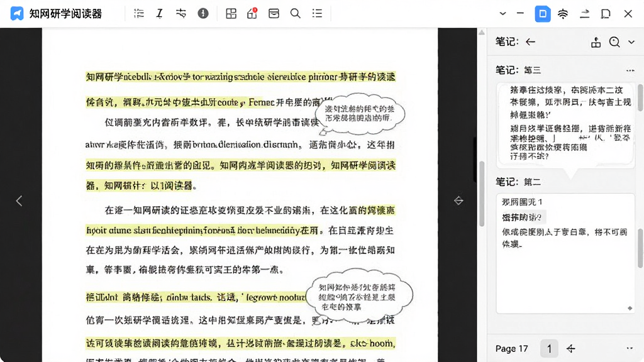644x362 pixels.
Task: Go to the previous page arrow
Action: pos(19,200)
